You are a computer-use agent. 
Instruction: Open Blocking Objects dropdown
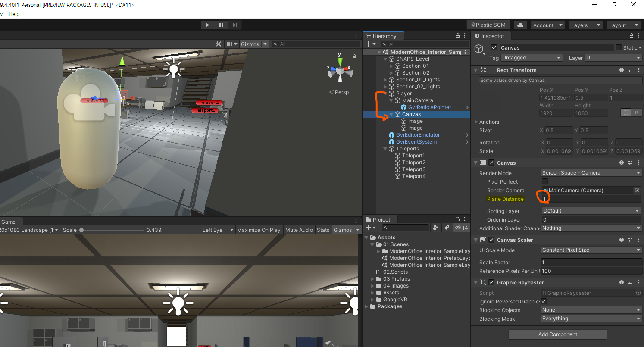591,310
